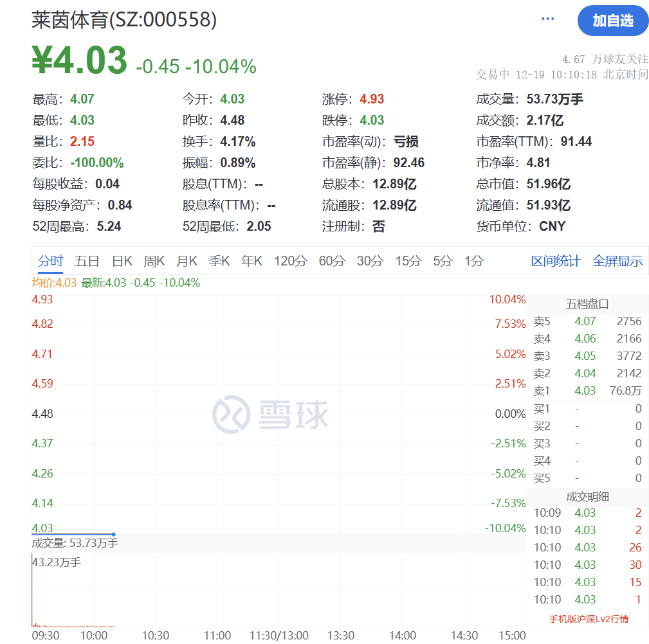Click the 万球友关注 follower count link
649x644 pixels.
(x=605, y=58)
